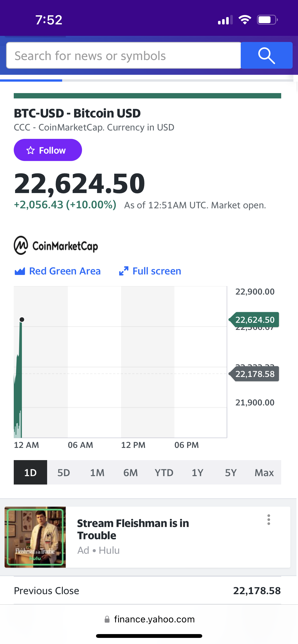Image resolution: width=298 pixels, height=644 pixels.
Task: Switch chart to 5D range
Action: [64, 473]
